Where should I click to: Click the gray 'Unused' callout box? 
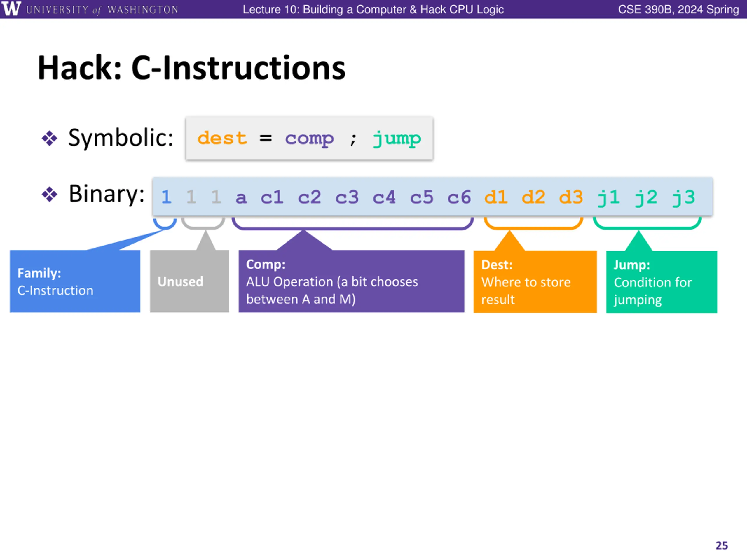pos(189,281)
